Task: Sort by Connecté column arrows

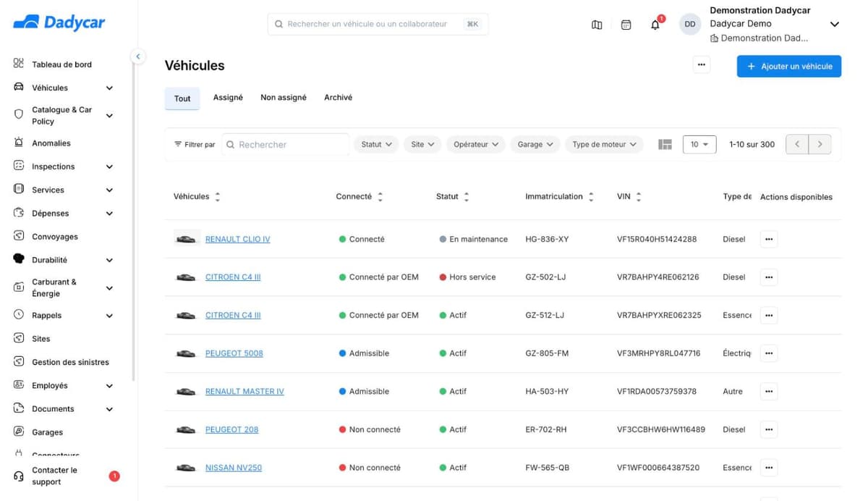Action: pos(380,197)
